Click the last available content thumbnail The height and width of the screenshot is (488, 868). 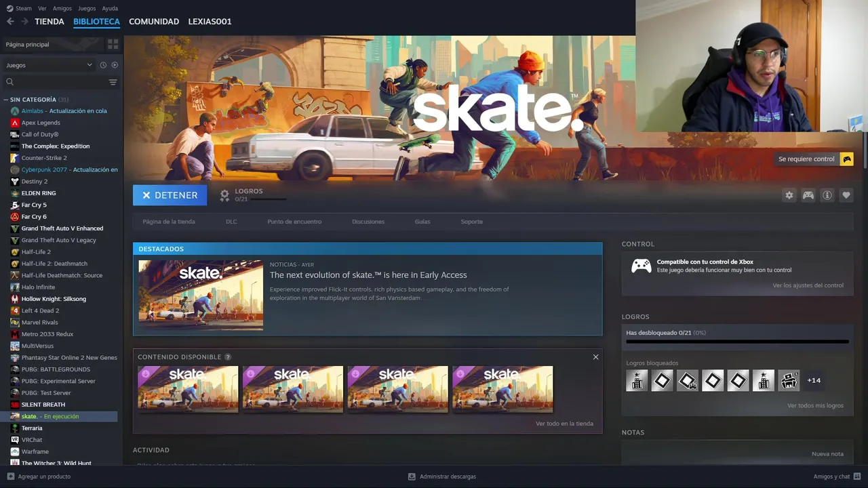(502, 389)
